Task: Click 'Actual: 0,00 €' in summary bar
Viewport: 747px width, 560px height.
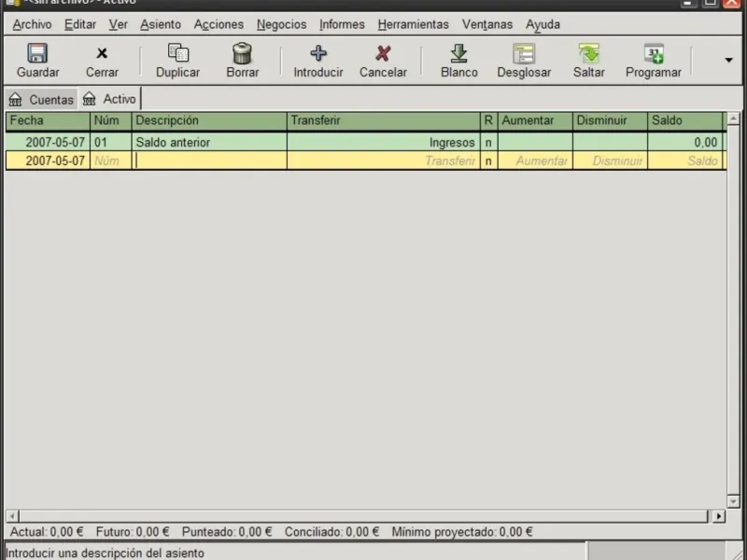Action: 46,532
